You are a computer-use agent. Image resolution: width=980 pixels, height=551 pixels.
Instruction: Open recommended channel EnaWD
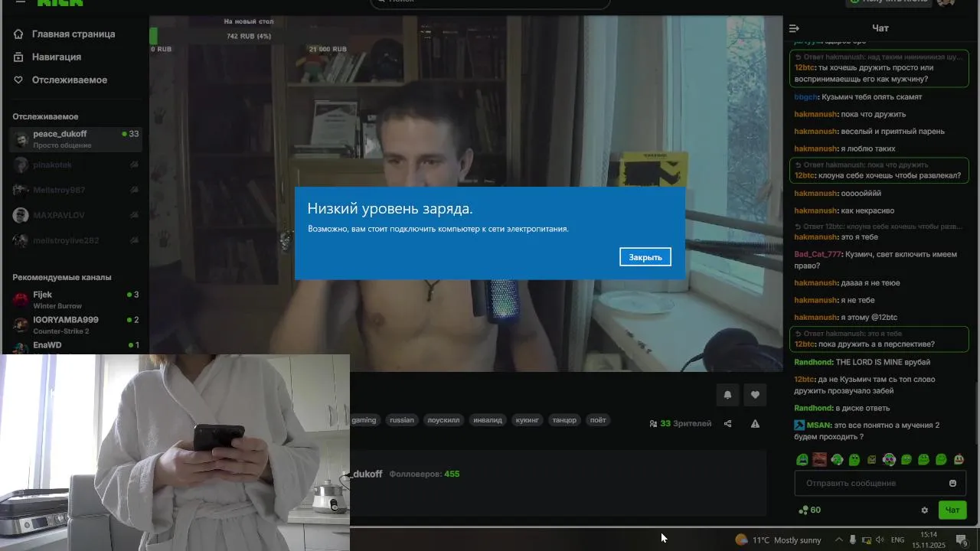tap(75, 346)
